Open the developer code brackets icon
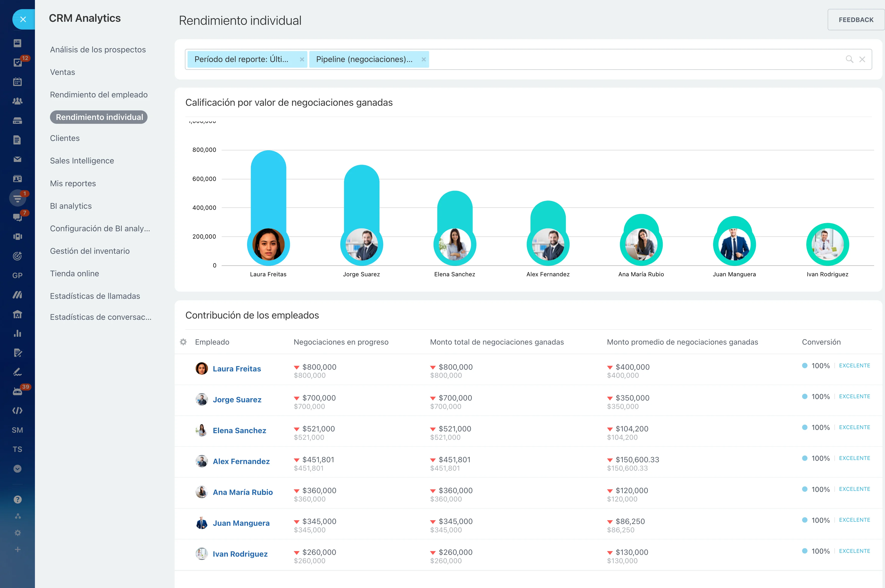Image resolution: width=885 pixels, height=588 pixels. click(x=17, y=411)
